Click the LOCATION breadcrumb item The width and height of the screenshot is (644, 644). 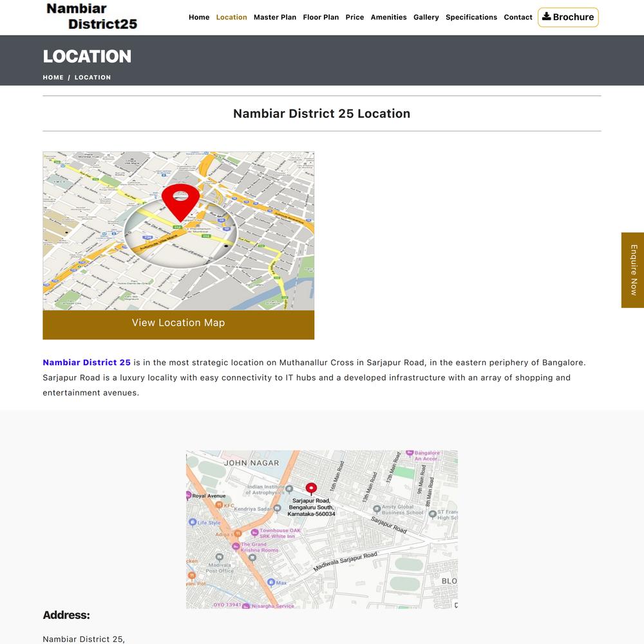[92, 77]
